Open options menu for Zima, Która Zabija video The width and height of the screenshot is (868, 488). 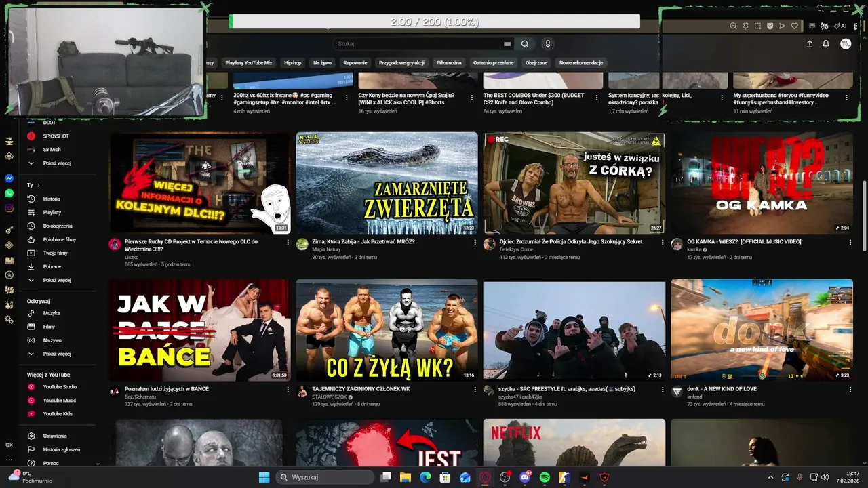[475, 242]
